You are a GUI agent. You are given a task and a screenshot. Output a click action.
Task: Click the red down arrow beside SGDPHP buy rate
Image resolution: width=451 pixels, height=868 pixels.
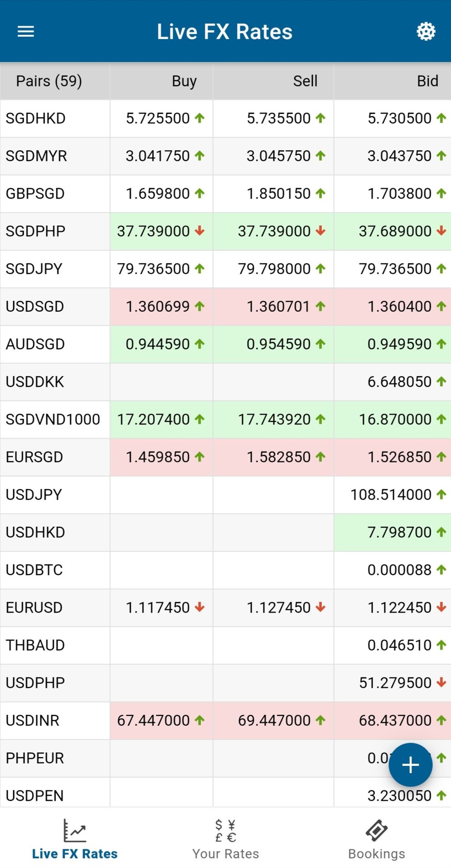click(x=200, y=231)
